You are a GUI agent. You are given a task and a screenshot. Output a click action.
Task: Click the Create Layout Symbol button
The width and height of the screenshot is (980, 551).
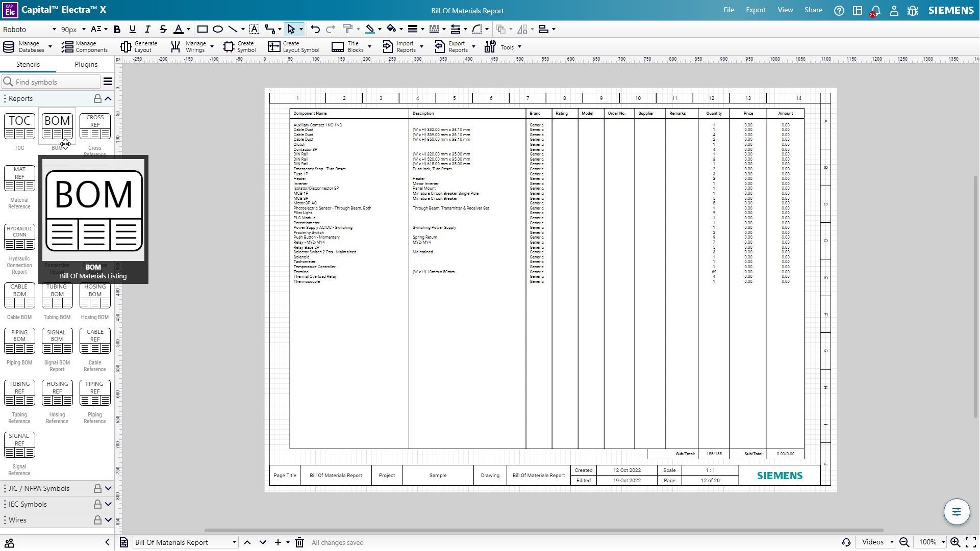[x=294, y=47]
